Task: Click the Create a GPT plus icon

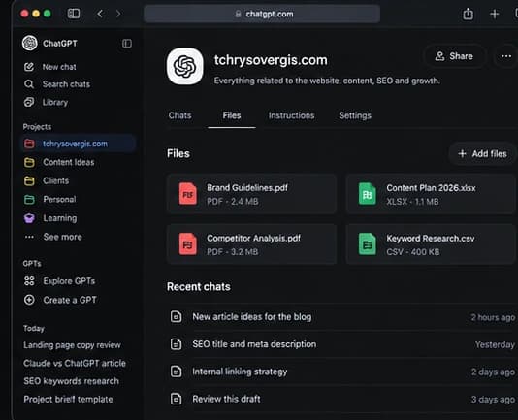Action: [x=29, y=300]
